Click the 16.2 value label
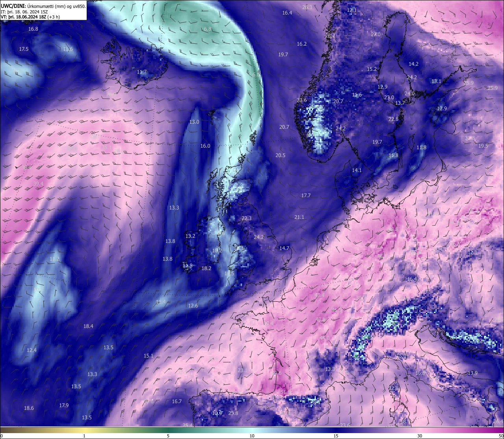Screen dimensions: 504x439 [302, 44]
